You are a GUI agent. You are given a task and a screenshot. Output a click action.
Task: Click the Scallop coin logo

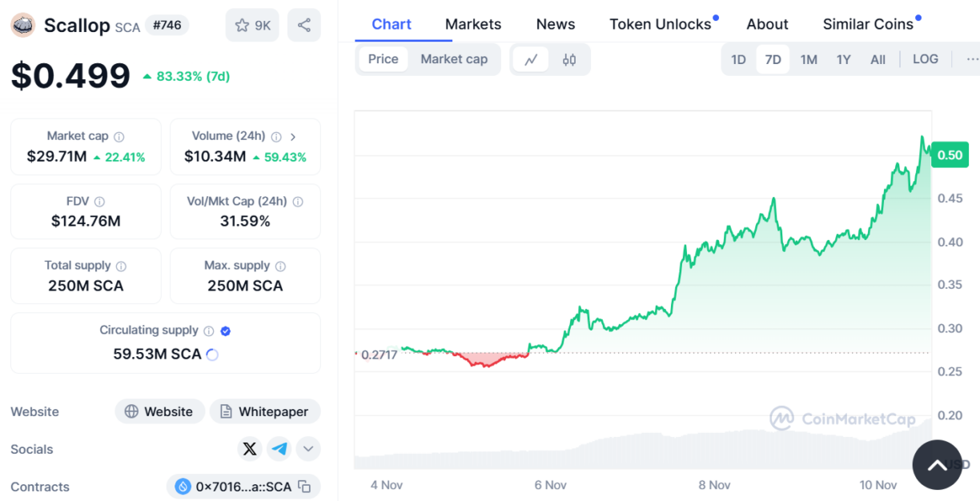22,25
